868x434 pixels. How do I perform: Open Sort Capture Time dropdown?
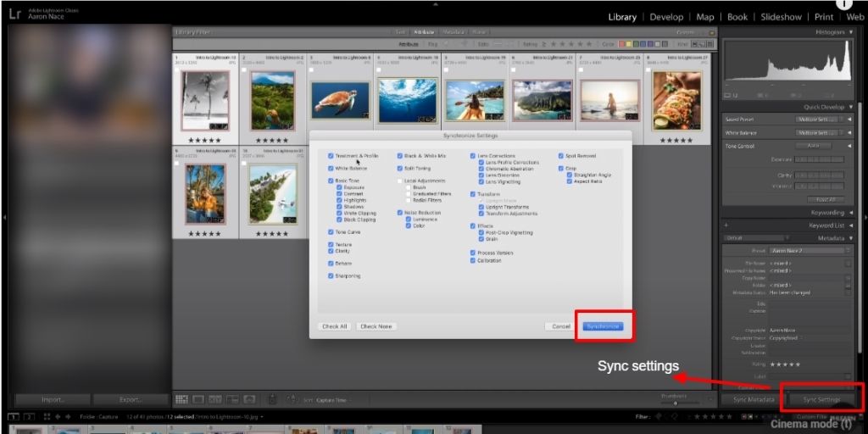point(332,400)
